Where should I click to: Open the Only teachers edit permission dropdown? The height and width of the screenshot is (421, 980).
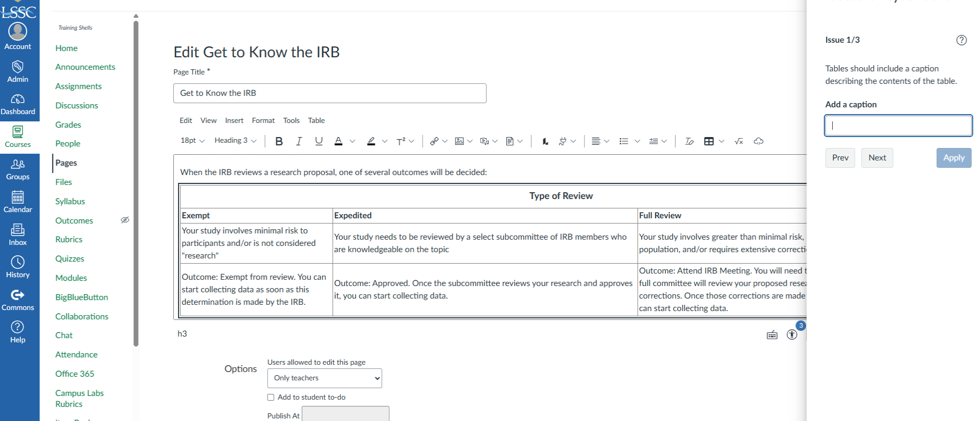click(x=324, y=378)
